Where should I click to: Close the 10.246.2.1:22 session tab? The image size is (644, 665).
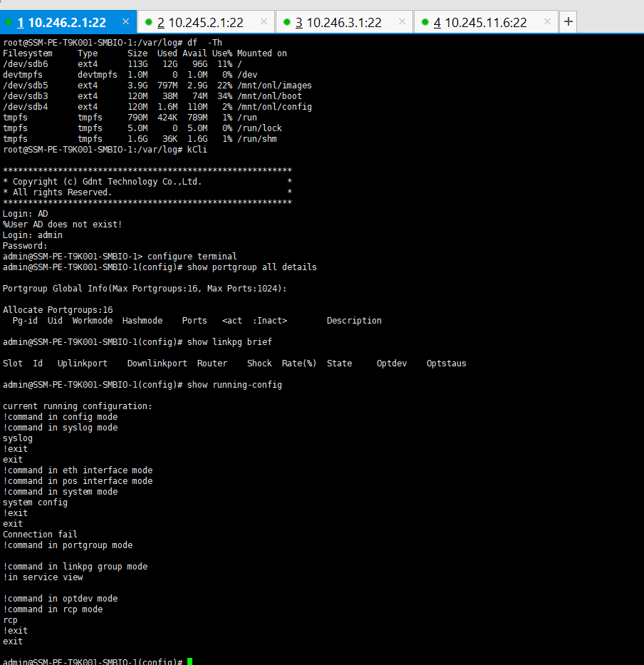pos(126,23)
